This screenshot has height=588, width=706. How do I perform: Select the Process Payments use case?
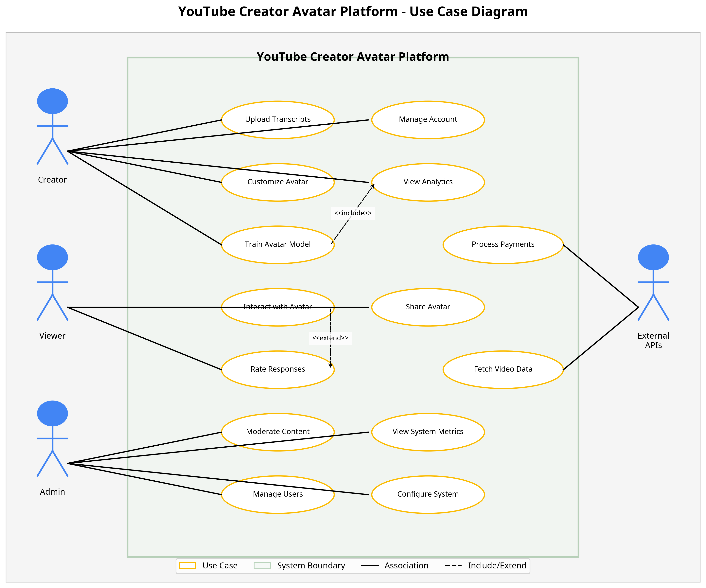(503, 245)
